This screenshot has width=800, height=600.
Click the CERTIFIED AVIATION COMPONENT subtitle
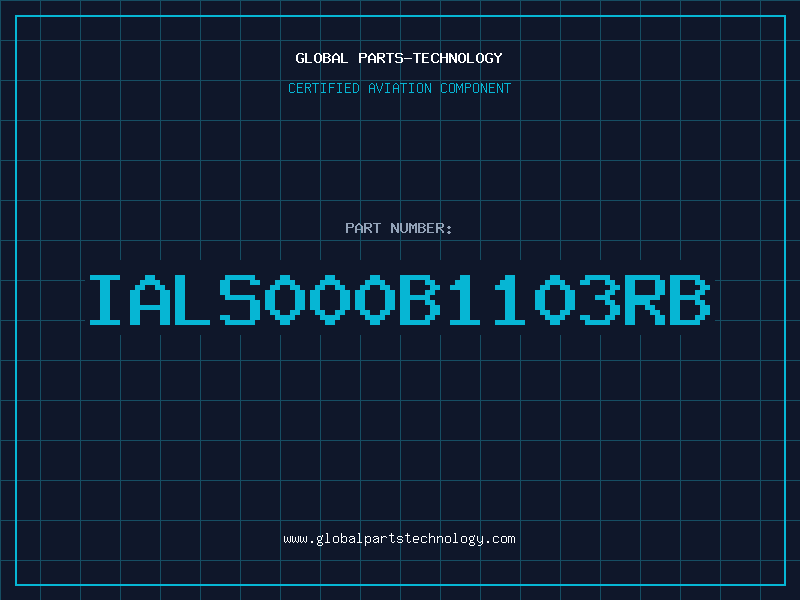399,88
